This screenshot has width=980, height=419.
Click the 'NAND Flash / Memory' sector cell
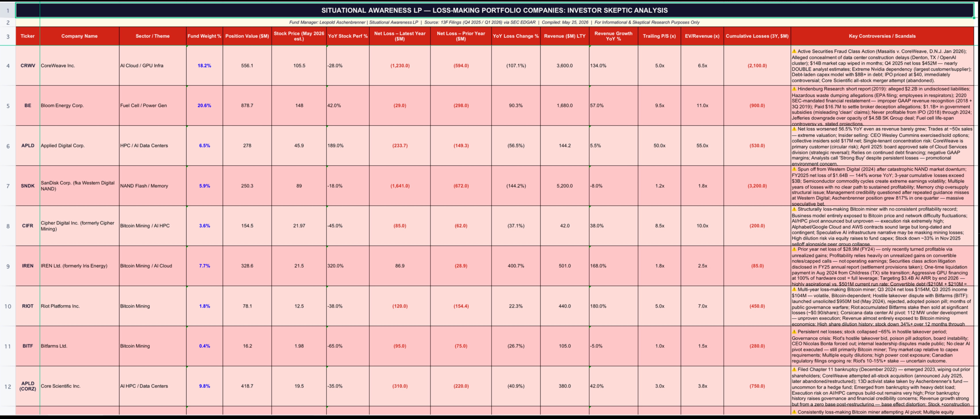pos(152,186)
